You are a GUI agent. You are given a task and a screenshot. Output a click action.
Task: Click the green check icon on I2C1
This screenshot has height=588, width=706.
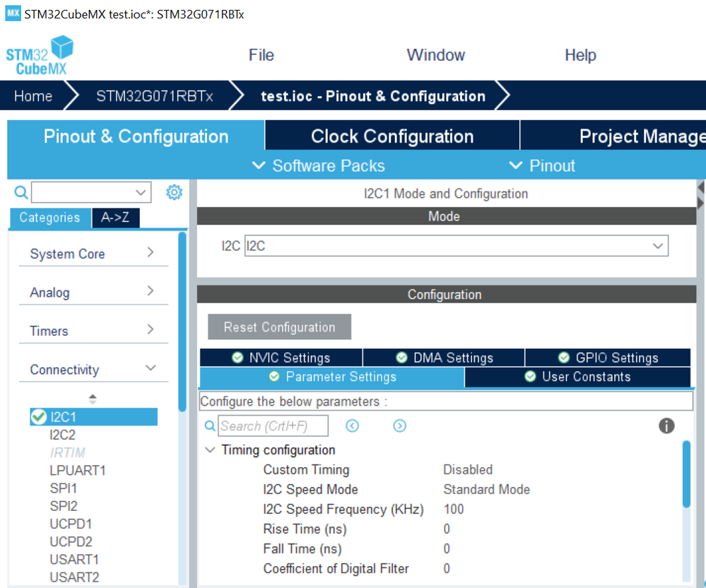[39, 417]
